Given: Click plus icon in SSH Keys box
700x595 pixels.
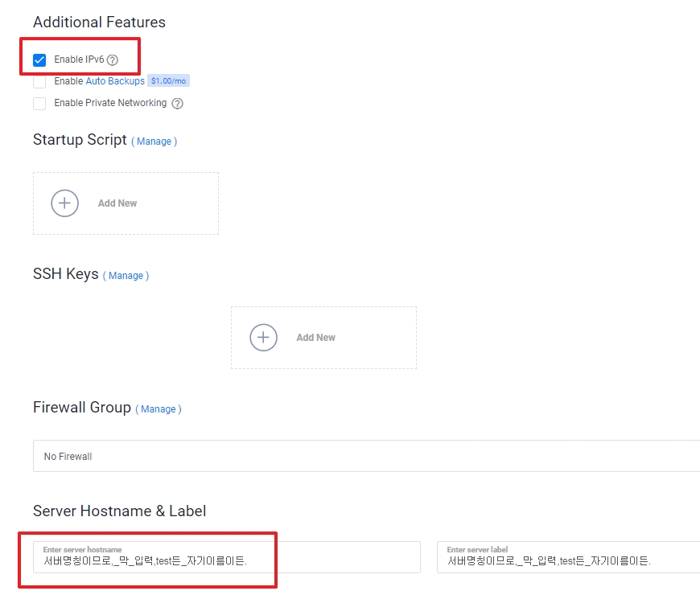Looking at the screenshot, I should click(263, 338).
